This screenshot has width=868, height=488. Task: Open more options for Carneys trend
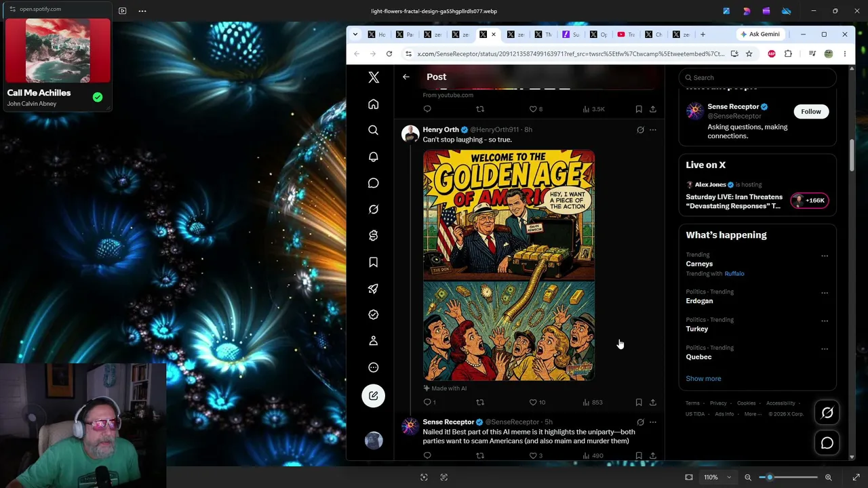click(825, 256)
